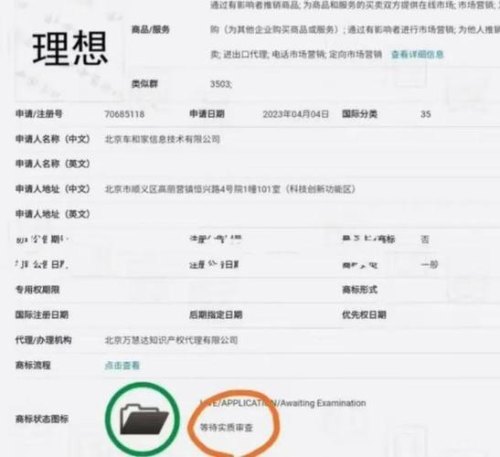
Task: Click the 理想 trademark image
Action: tap(70, 48)
